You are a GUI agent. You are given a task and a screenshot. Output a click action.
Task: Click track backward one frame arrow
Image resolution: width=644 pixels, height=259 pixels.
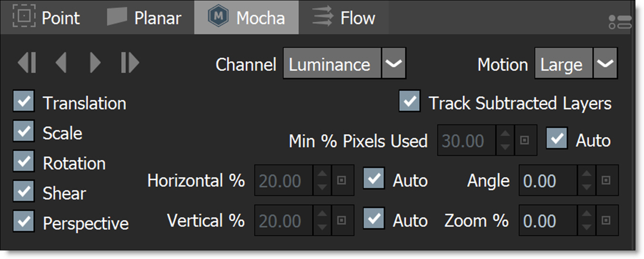(61, 63)
